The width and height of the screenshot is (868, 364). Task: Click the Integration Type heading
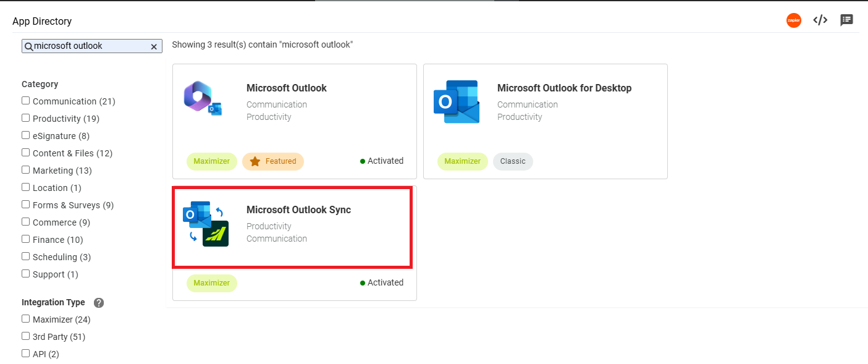(53, 303)
